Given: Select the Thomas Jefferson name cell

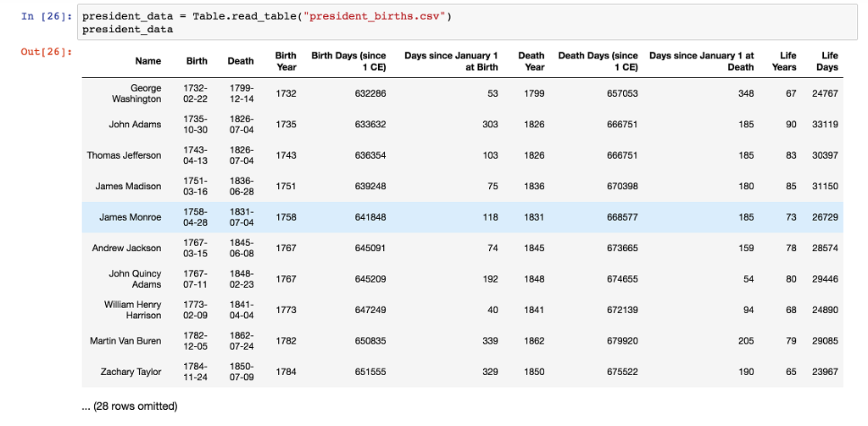Looking at the screenshot, I should (124, 155).
